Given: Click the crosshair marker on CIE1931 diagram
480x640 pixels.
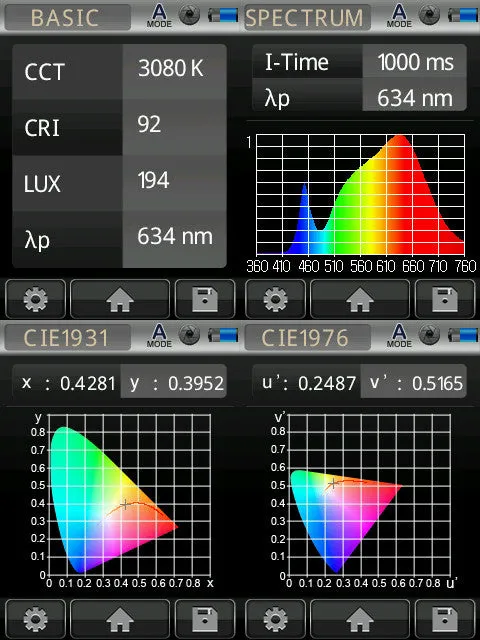Looking at the screenshot, I should pos(125,504).
